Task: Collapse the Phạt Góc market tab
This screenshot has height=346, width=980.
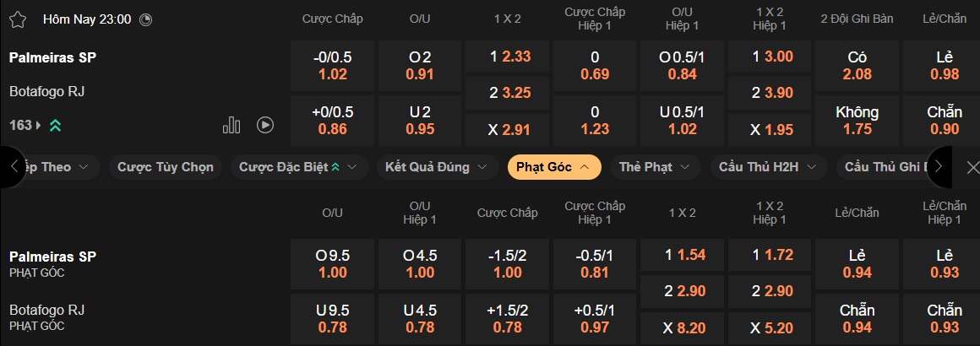Action: pyautogui.click(x=553, y=167)
